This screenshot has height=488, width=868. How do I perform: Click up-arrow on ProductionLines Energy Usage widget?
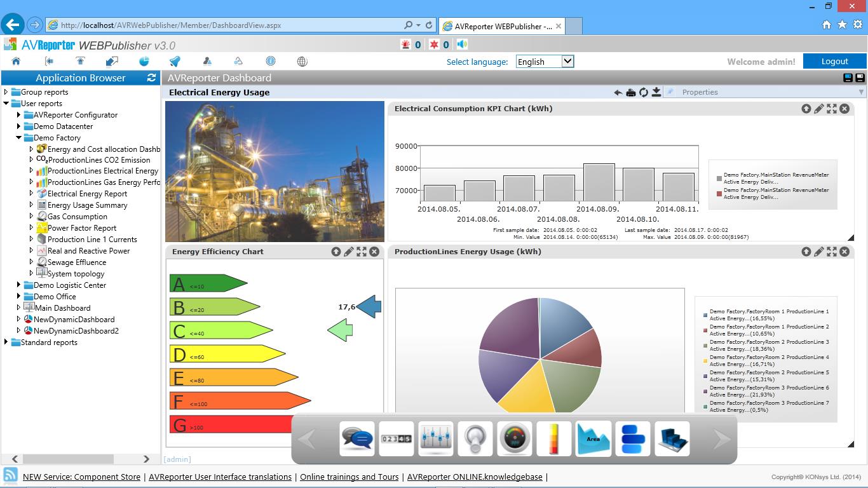click(x=806, y=252)
